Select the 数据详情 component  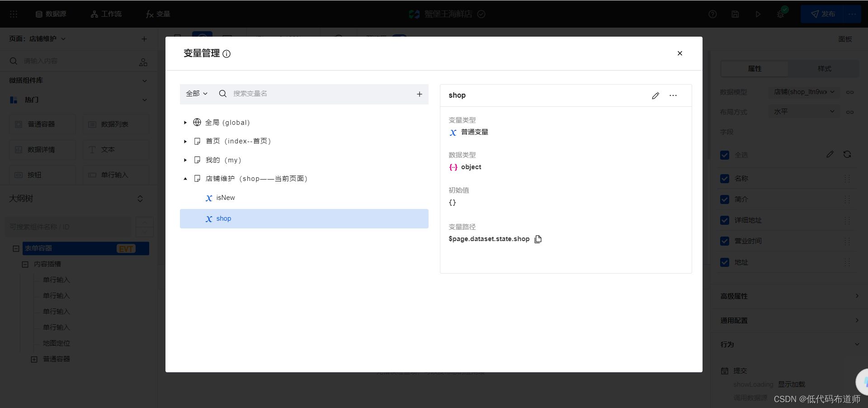42,150
